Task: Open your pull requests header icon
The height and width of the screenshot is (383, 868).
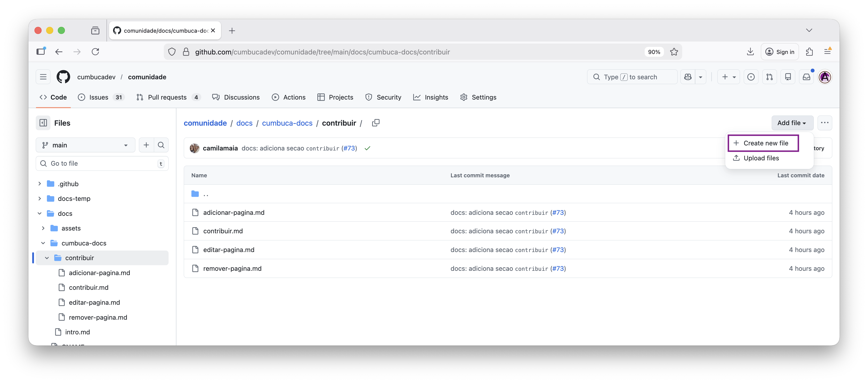Action: 769,77
